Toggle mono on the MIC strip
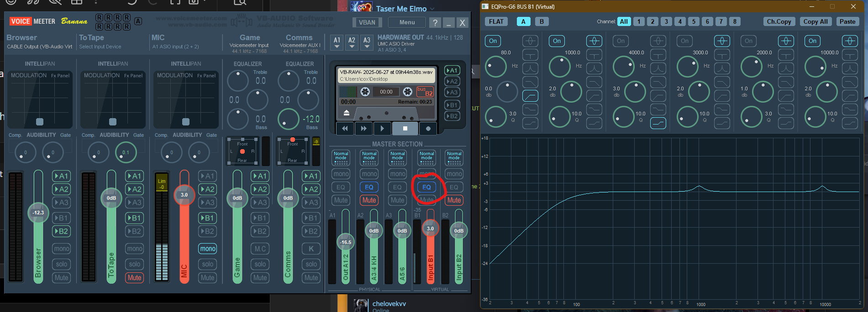Screen dimensions: 868x312 coord(208,249)
